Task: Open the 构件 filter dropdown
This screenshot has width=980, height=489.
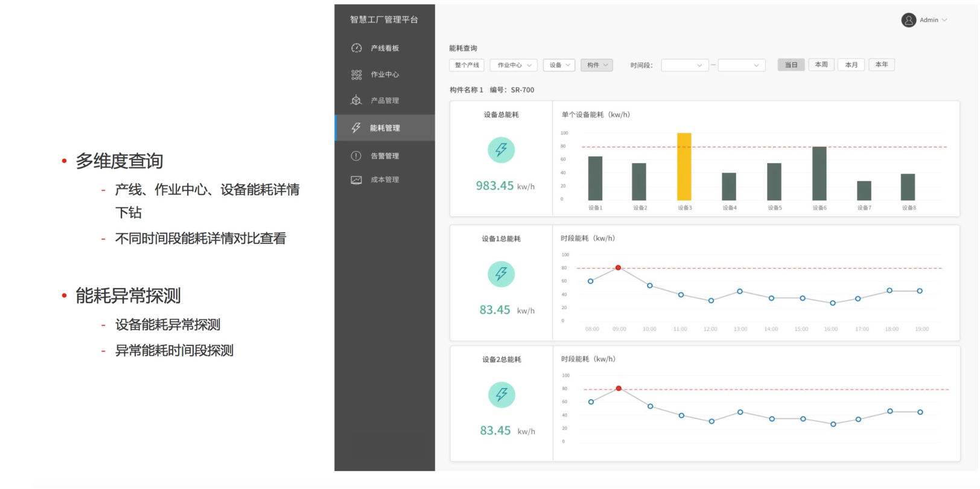Action: click(x=597, y=65)
